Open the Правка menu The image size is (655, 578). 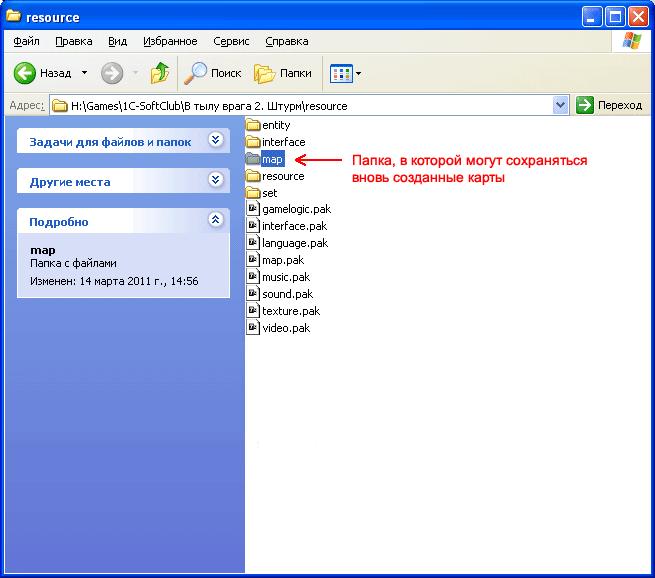(74, 41)
